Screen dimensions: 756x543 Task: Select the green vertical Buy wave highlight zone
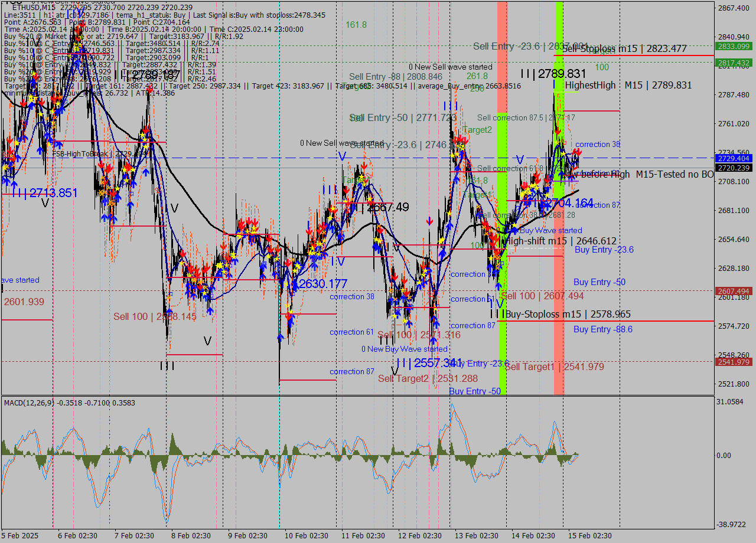pyautogui.click(x=502, y=236)
